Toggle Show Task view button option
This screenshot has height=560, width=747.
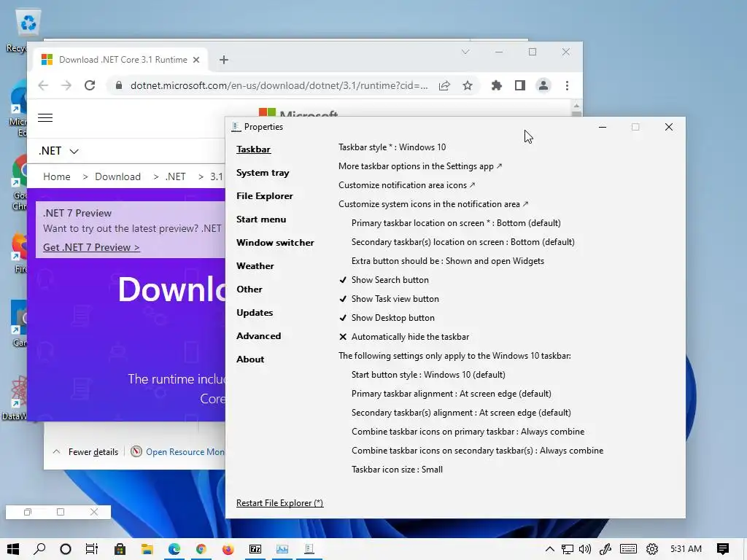click(389, 299)
